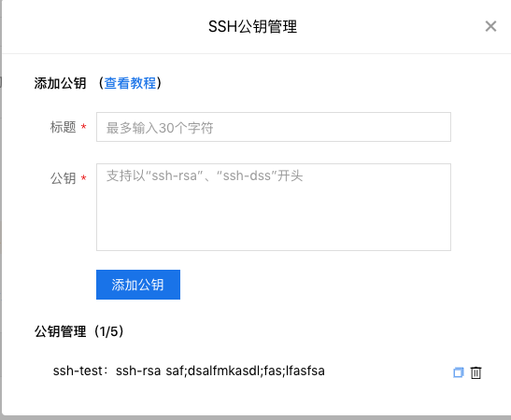Image resolution: width=511 pixels, height=420 pixels.
Task: Click the 标题 field label
Action: 63,127
